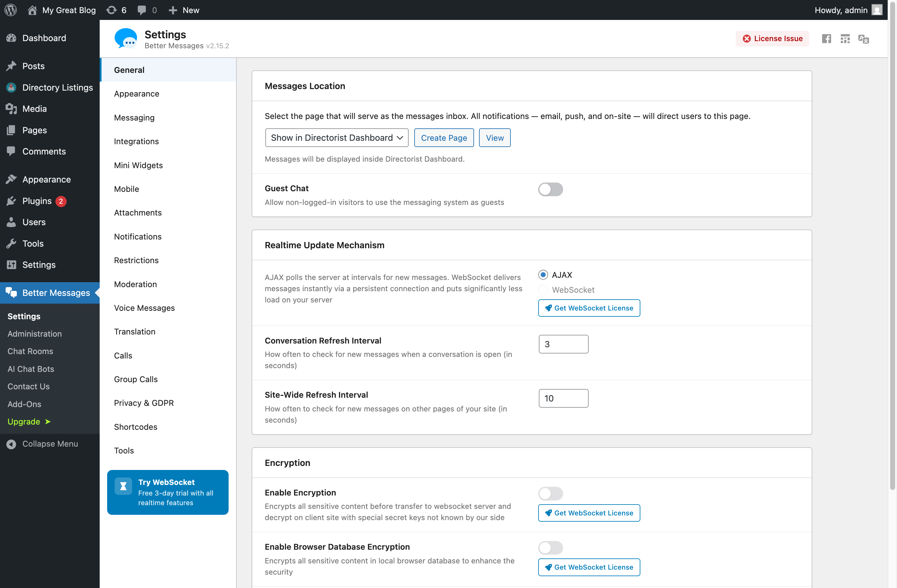Click the Collapse Menu arrow icon
This screenshot has width=897, height=588.
pyautogui.click(x=11, y=444)
